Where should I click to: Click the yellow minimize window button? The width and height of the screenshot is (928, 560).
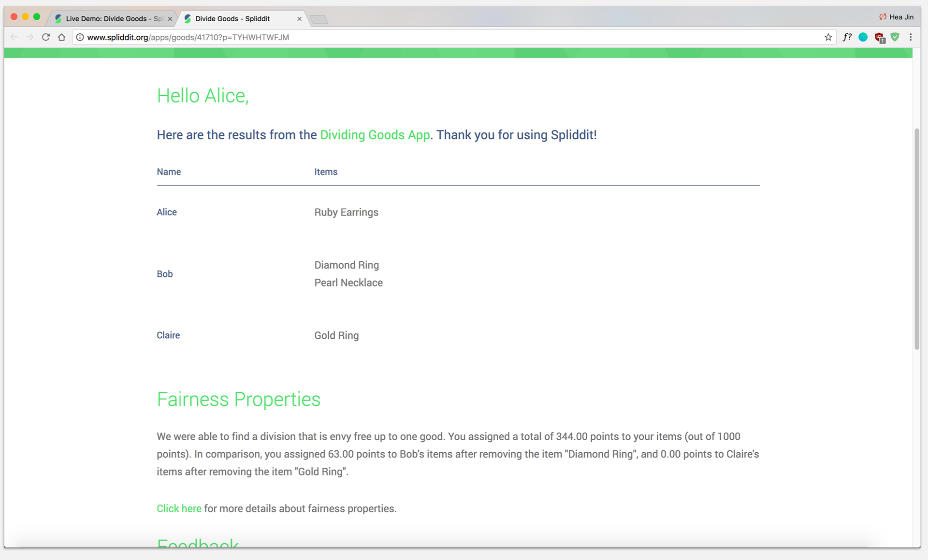click(25, 17)
